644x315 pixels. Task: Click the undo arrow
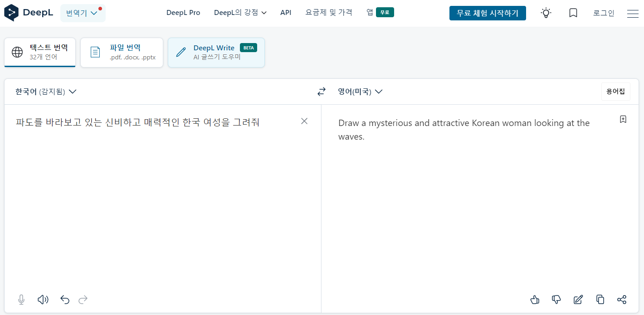[x=65, y=300]
